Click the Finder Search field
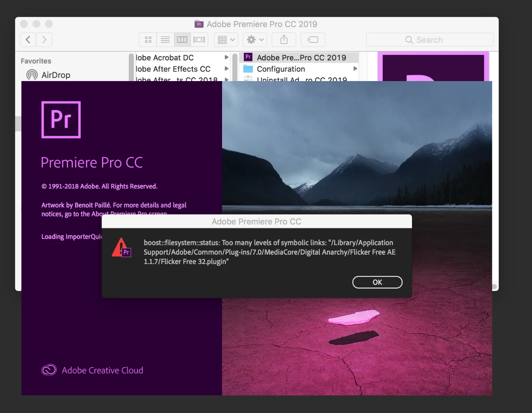The height and width of the screenshot is (413, 532). (430, 40)
